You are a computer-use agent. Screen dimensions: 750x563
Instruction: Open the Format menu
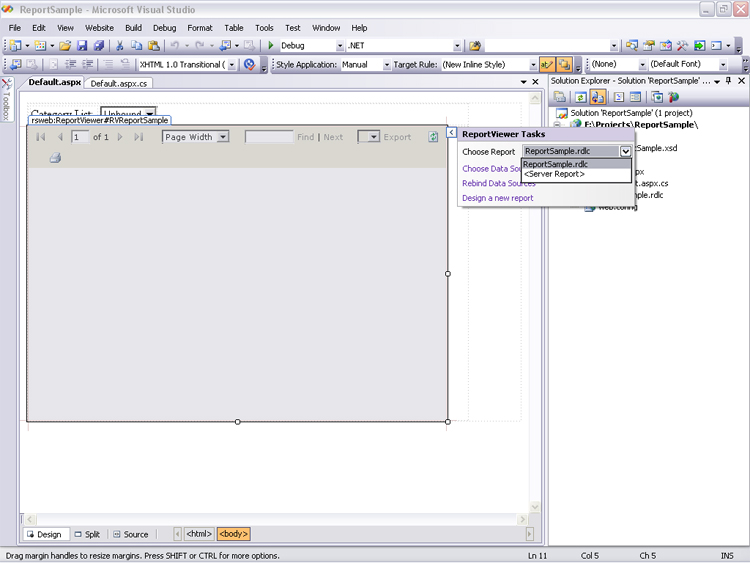click(x=200, y=28)
